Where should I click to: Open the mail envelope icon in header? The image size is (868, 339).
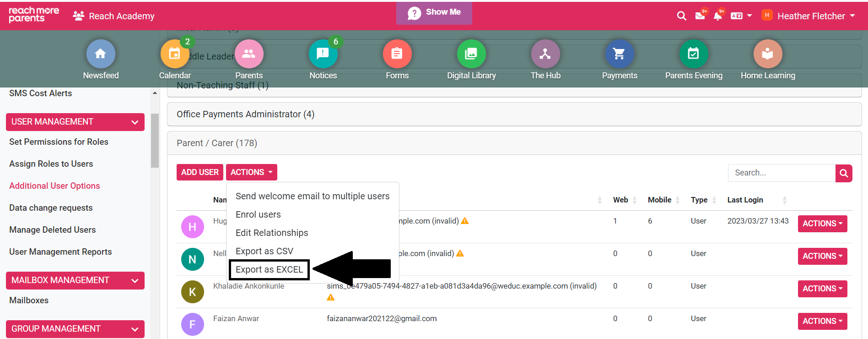pos(700,16)
